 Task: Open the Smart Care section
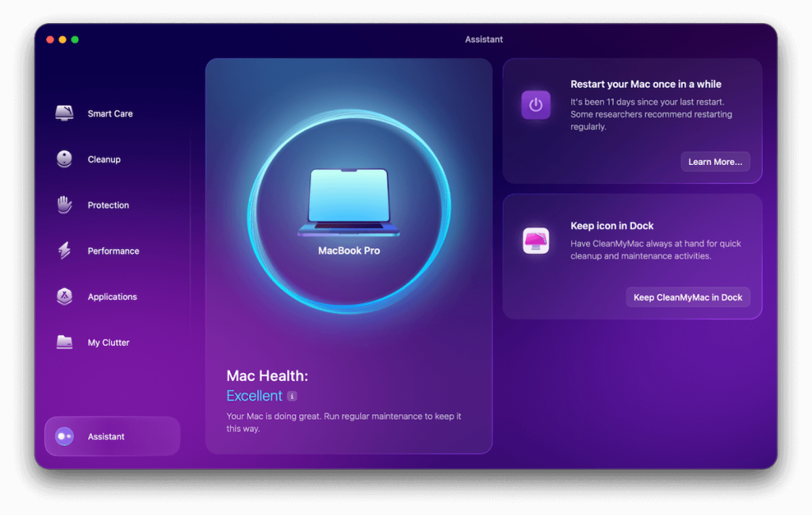pyautogui.click(x=112, y=113)
